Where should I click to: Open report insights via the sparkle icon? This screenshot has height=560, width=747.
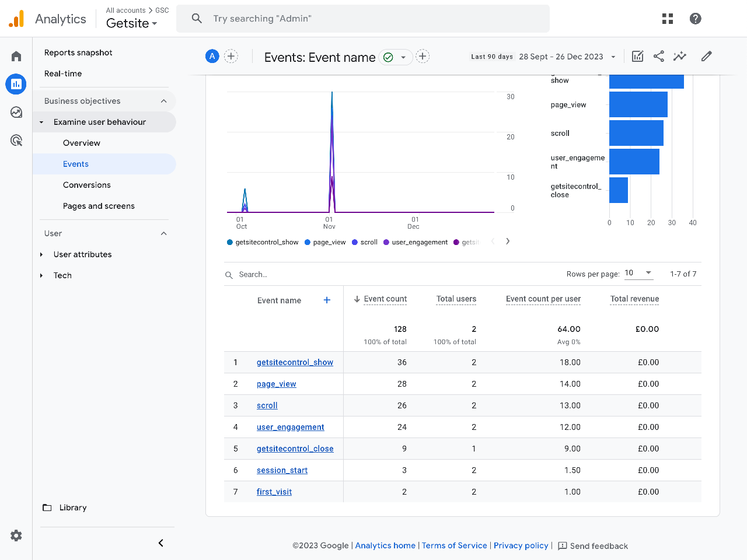coord(679,56)
